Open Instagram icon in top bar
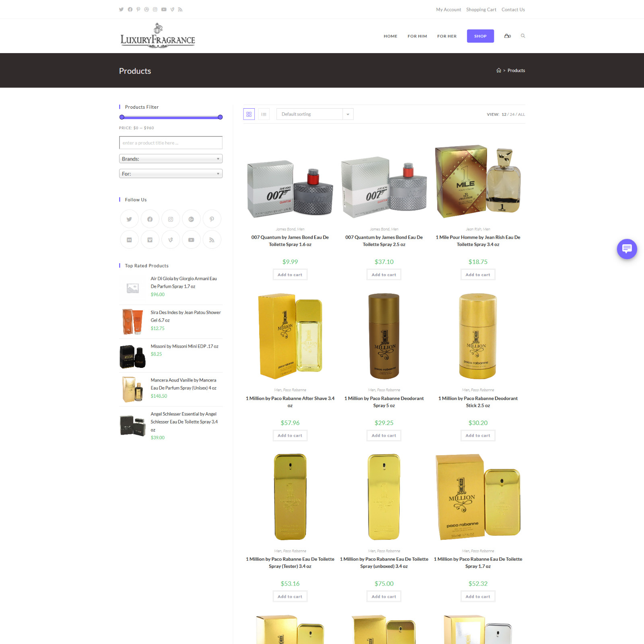This screenshot has height=644, width=644. 155,9
